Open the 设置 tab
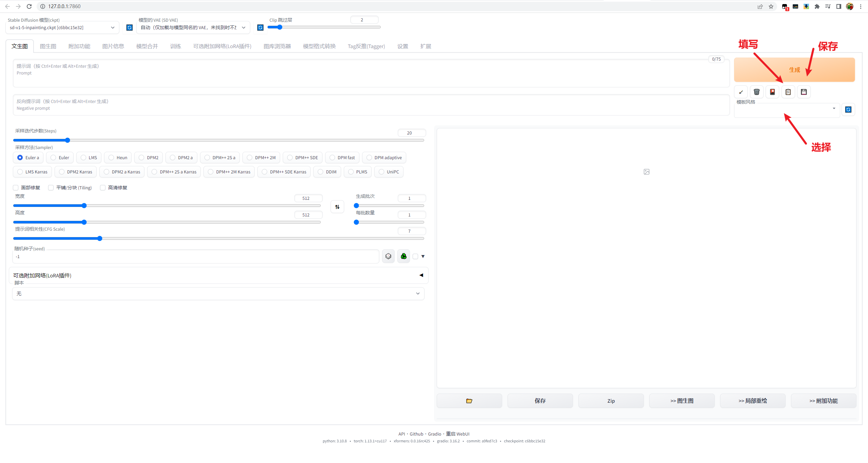The width and height of the screenshot is (868, 463). click(402, 46)
